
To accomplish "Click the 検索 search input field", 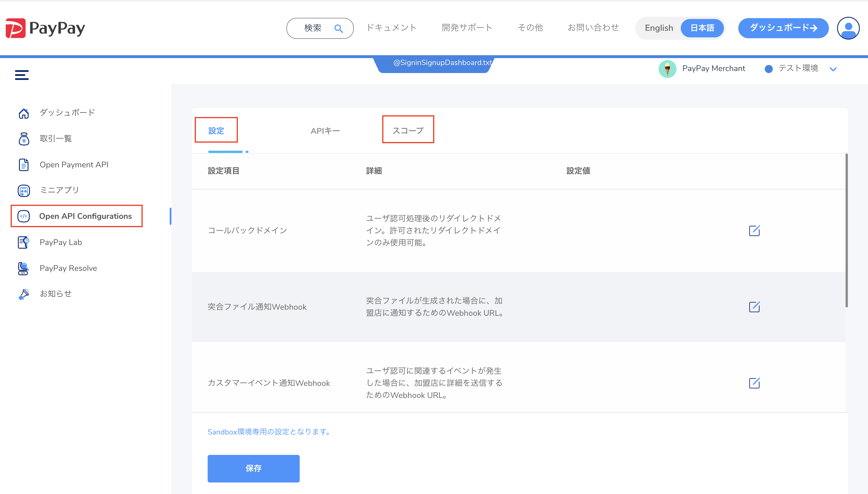I will [320, 28].
